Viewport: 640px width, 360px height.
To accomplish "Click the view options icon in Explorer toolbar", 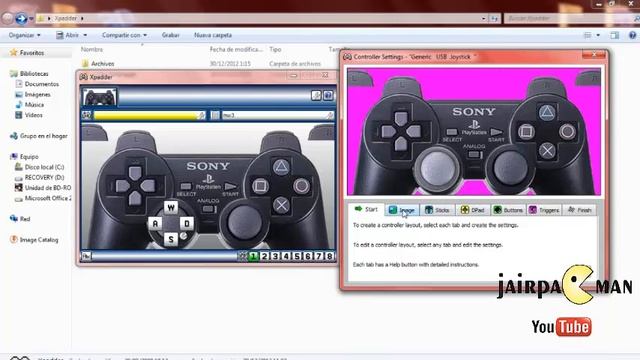I will coord(588,36).
